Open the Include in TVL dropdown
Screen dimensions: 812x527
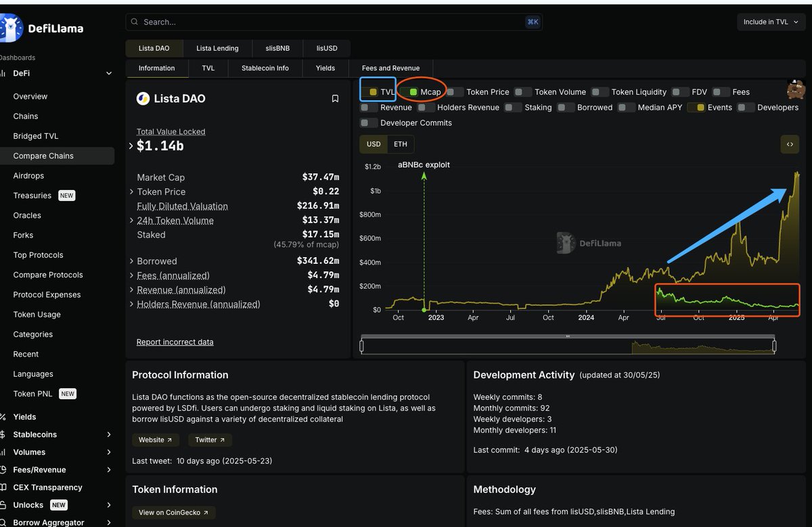pos(771,22)
